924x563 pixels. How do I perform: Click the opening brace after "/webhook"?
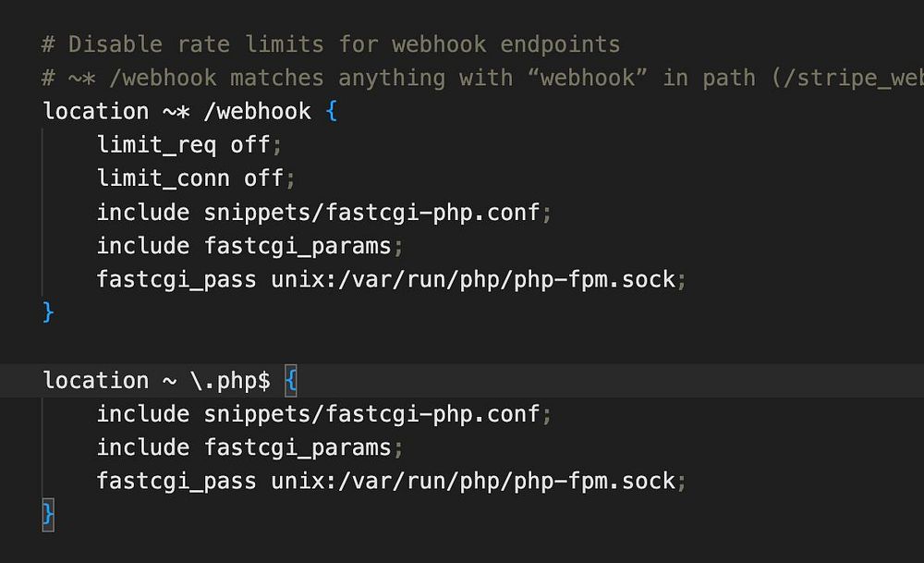(x=332, y=112)
